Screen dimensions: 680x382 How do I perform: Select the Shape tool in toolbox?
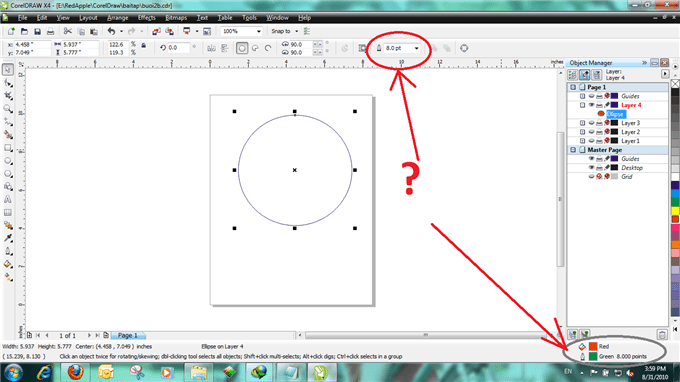click(x=8, y=83)
